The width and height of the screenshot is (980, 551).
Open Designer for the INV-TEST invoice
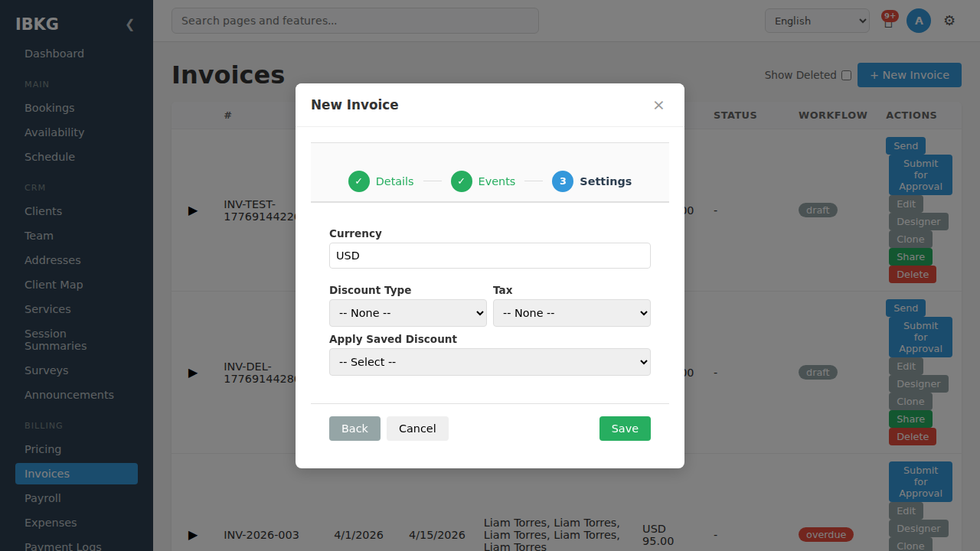[919, 222]
